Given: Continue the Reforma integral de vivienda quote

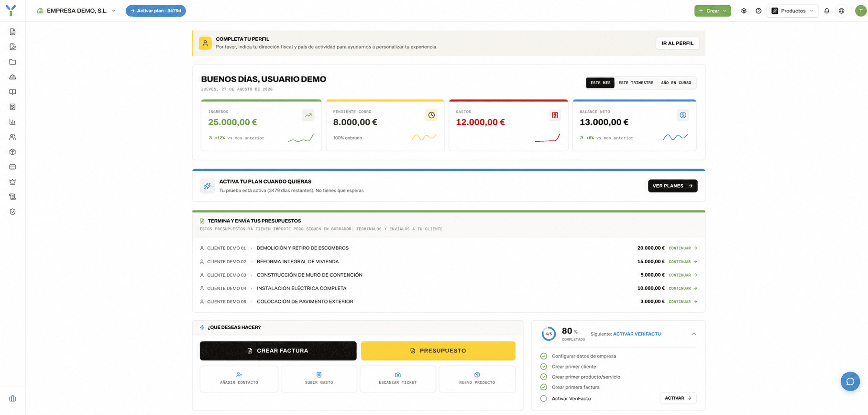Looking at the screenshot, I should (x=683, y=261).
